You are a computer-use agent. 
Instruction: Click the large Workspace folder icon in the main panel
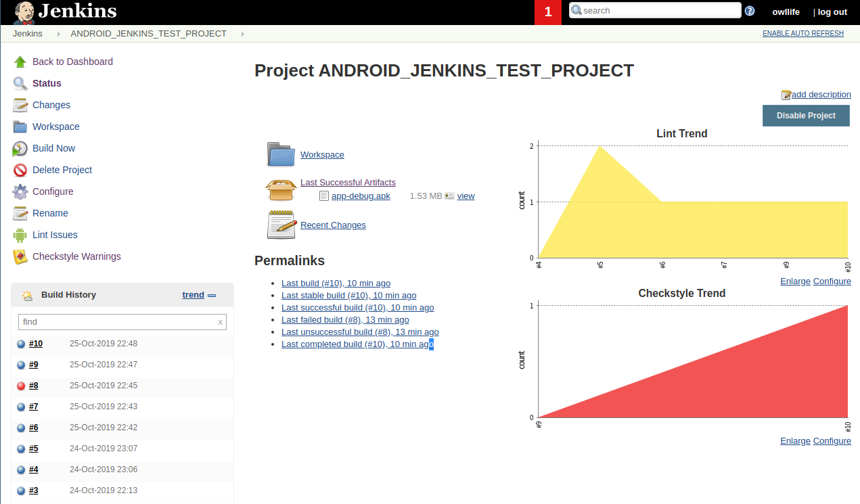click(281, 154)
